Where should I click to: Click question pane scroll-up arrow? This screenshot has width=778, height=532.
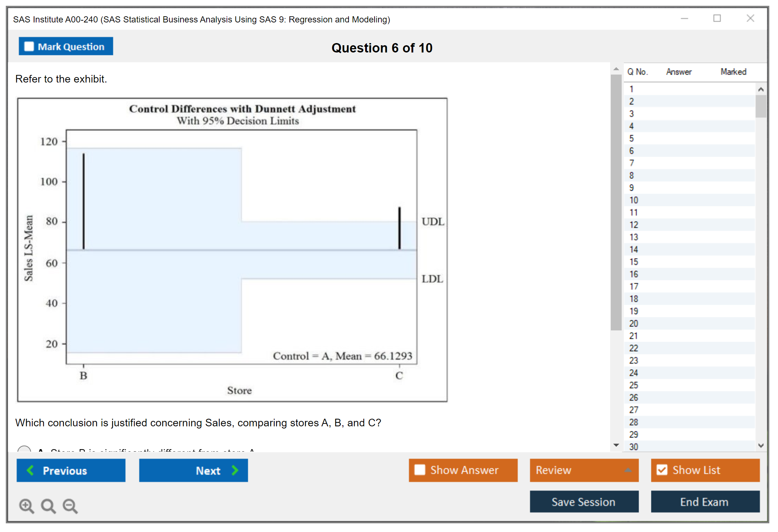(x=616, y=69)
